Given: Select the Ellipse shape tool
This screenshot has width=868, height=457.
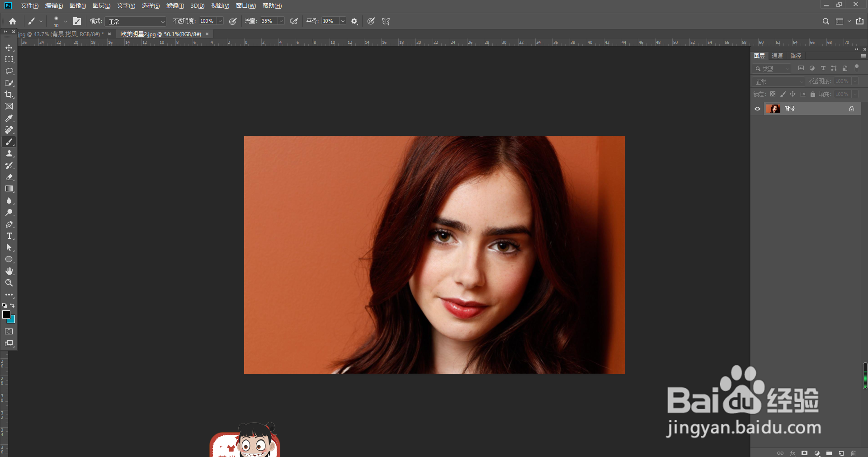Looking at the screenshot, I should [9, 259].
